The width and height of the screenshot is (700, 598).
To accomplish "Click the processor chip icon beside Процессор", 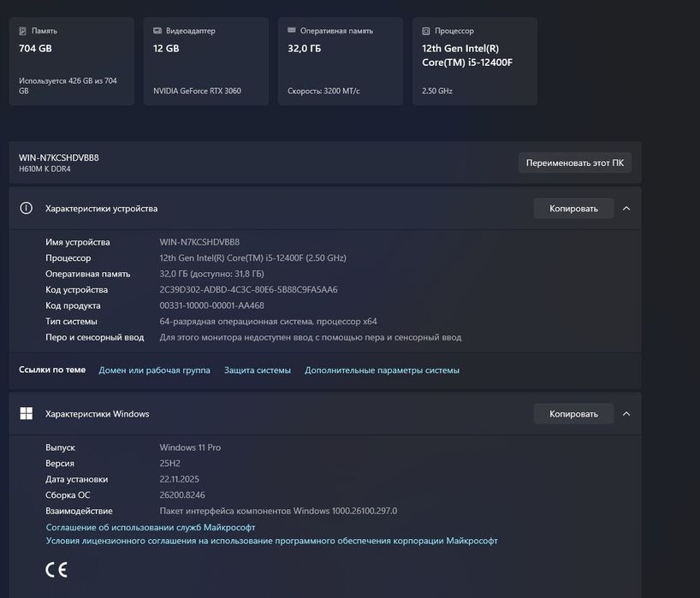I will point(426,31).
